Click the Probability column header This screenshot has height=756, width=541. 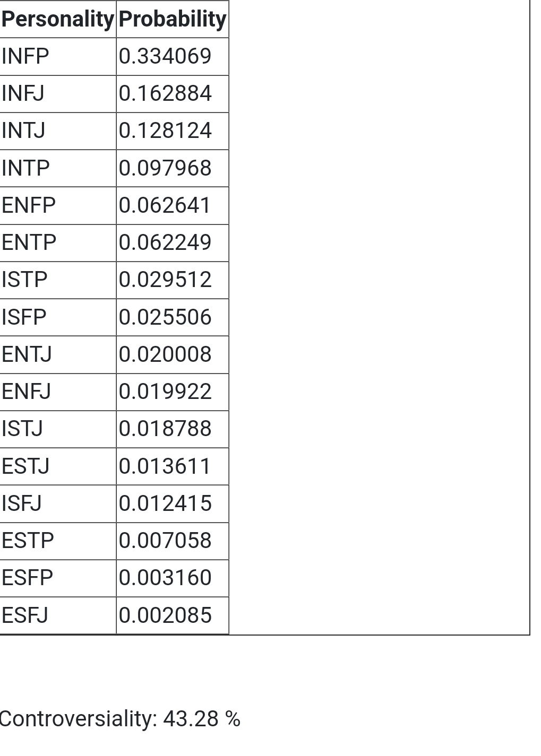point(173,19)
